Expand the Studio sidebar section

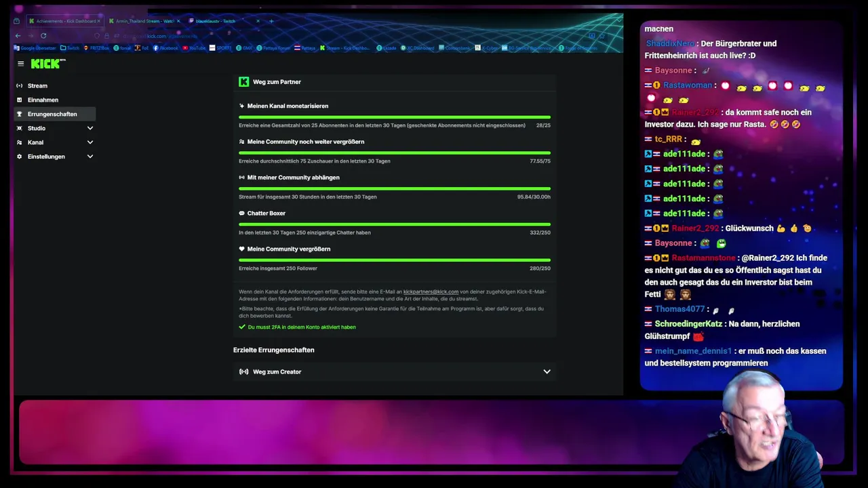90,128
